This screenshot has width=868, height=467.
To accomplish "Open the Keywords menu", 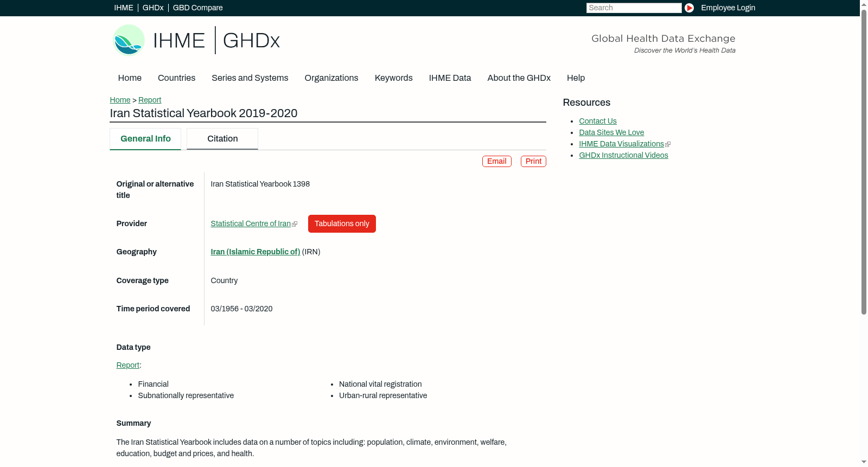I will click(393, 78).
